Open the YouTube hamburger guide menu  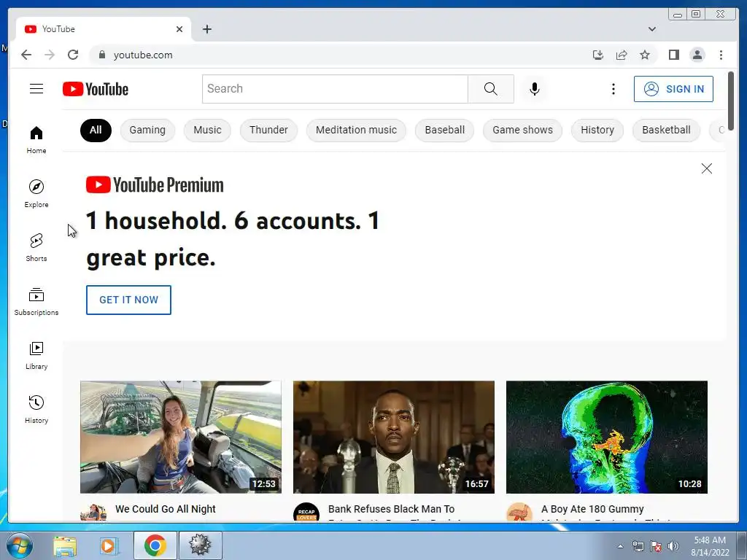click(x=36, y=88)
